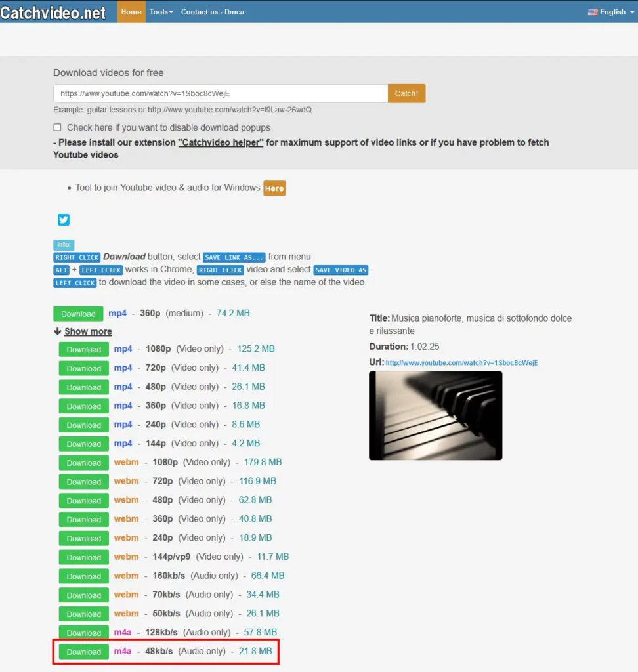Click the SAVE VIDEO AS badge
This screenshot has width=638, height=672.
click(341, 270)
